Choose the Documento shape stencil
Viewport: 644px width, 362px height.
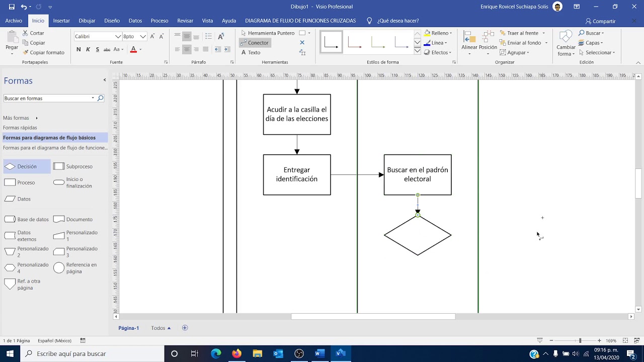click(73, 219)
